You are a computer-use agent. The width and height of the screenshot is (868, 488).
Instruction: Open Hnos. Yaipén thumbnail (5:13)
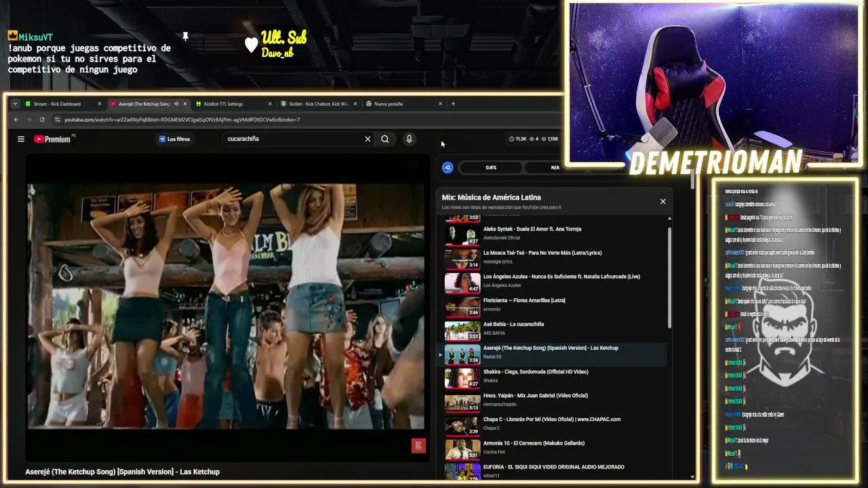tap(462, 401)
